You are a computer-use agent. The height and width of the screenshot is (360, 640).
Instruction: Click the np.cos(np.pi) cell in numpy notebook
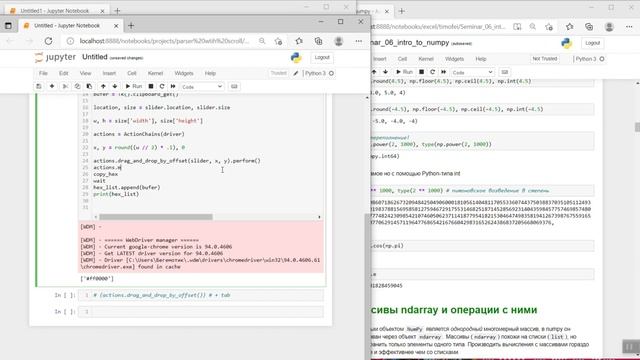[x=482, y=246]
